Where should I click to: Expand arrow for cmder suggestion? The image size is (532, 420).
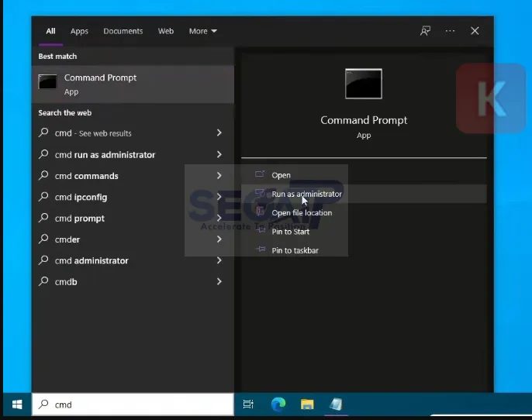[x=219, y=239]
